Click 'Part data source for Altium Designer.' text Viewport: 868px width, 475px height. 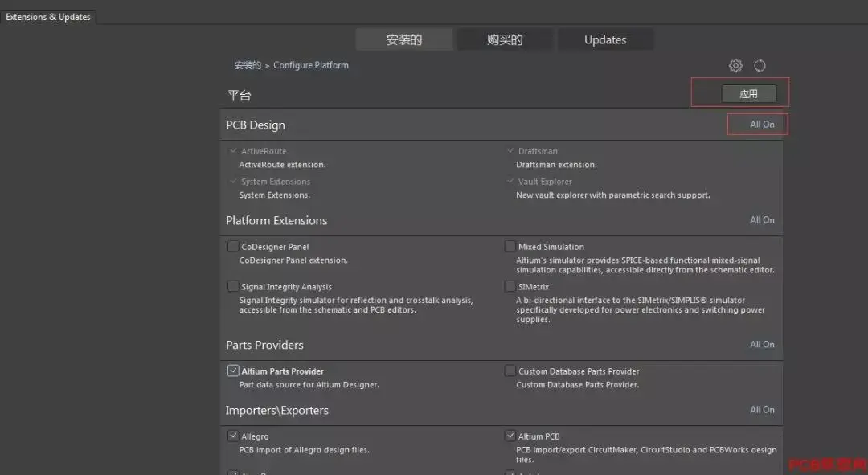pyautogui.click(x=309, y=385)
